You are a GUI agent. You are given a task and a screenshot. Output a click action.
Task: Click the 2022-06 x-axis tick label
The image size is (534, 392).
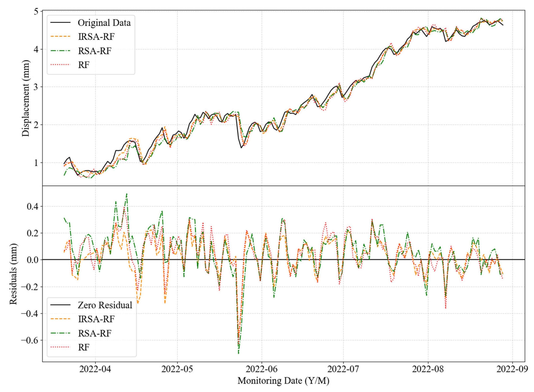point(261,369)
